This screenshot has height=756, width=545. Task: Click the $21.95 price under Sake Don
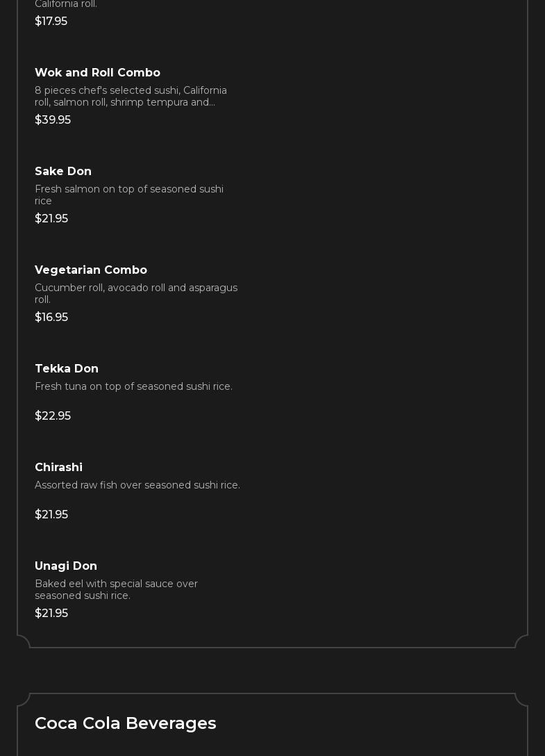pos(51,219)
